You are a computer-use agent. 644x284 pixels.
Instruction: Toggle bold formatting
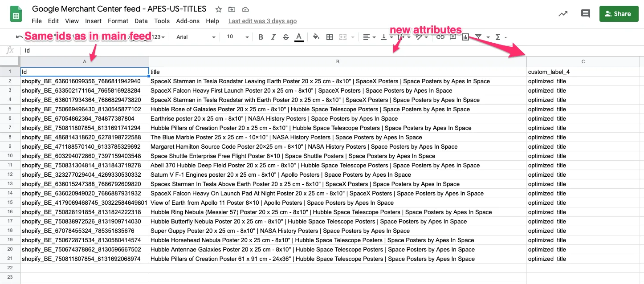coord(261,37)
